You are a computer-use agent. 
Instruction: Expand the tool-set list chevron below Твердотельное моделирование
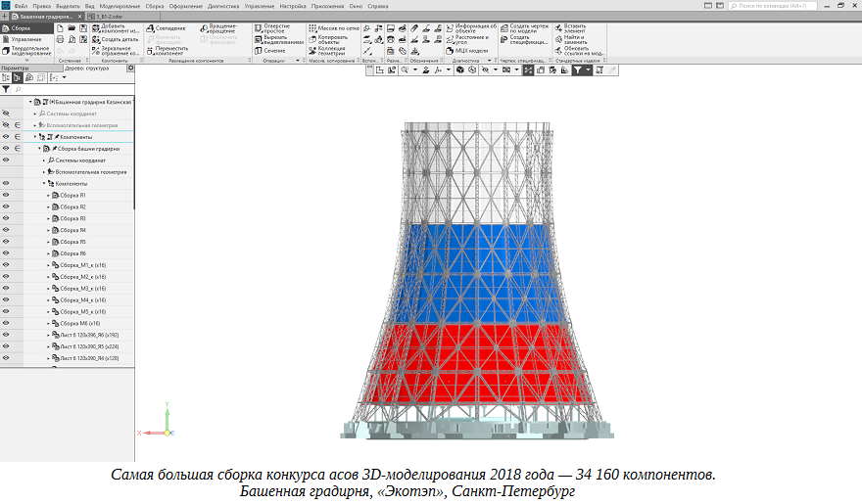[x=26, y=61]
